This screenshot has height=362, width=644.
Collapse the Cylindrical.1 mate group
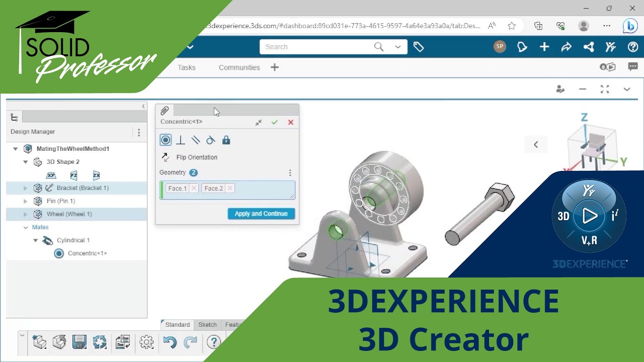pyautogui.click(x=35, y=240)
